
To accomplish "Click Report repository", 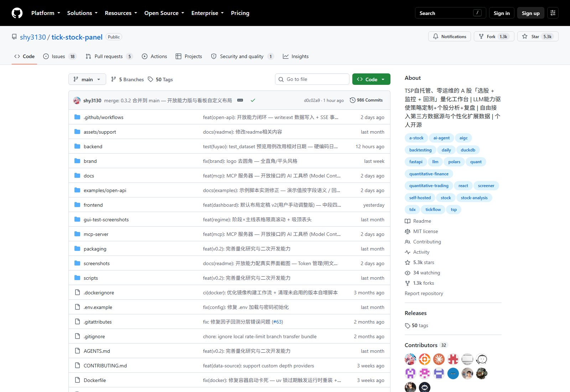I will click(x=424, y=293).
